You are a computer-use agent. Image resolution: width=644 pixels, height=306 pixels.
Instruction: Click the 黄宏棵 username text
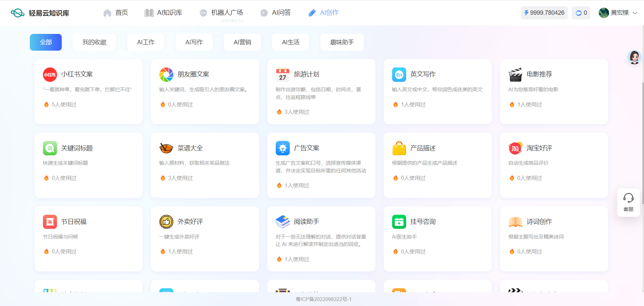click(620, 13)
